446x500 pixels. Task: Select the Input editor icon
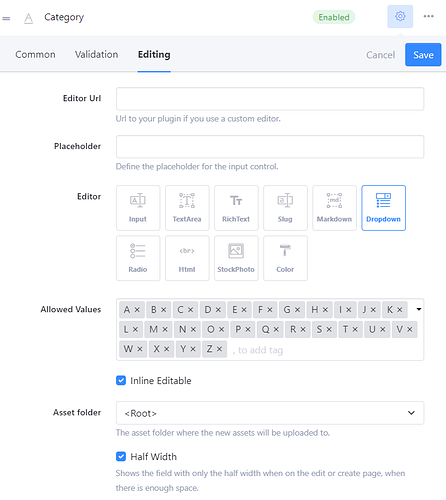(x=138, y=208)
